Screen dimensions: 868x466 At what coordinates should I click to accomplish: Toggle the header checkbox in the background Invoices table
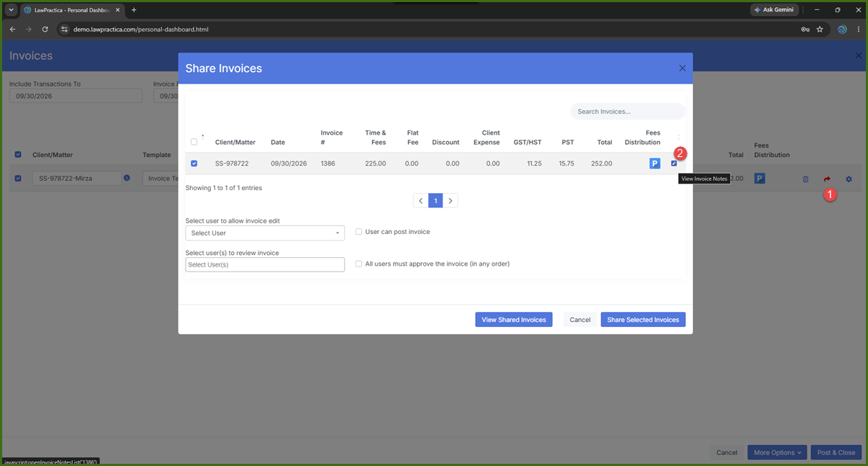tap(18, 154)
